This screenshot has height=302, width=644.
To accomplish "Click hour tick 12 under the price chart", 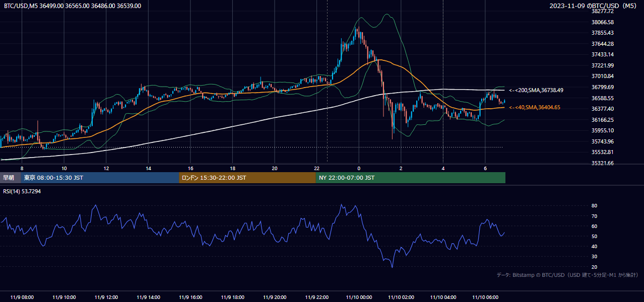I will (x=106, y=168).
